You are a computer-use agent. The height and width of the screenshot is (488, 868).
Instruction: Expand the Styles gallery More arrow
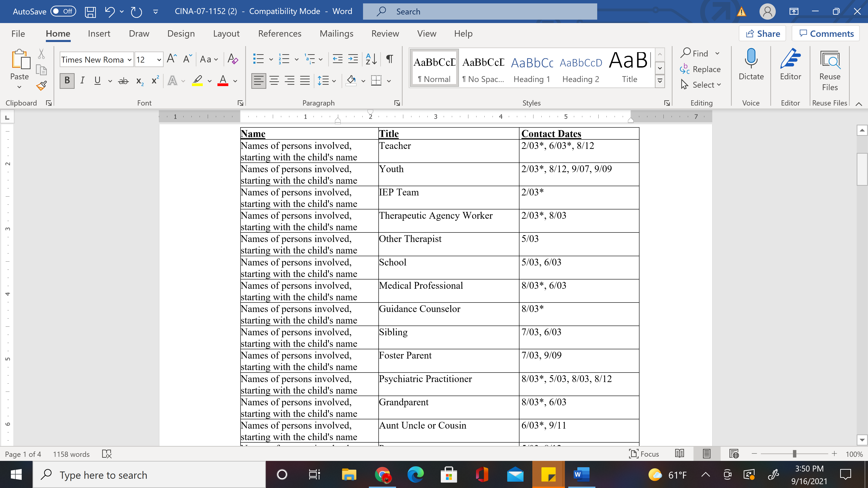[x=660, y=81]
